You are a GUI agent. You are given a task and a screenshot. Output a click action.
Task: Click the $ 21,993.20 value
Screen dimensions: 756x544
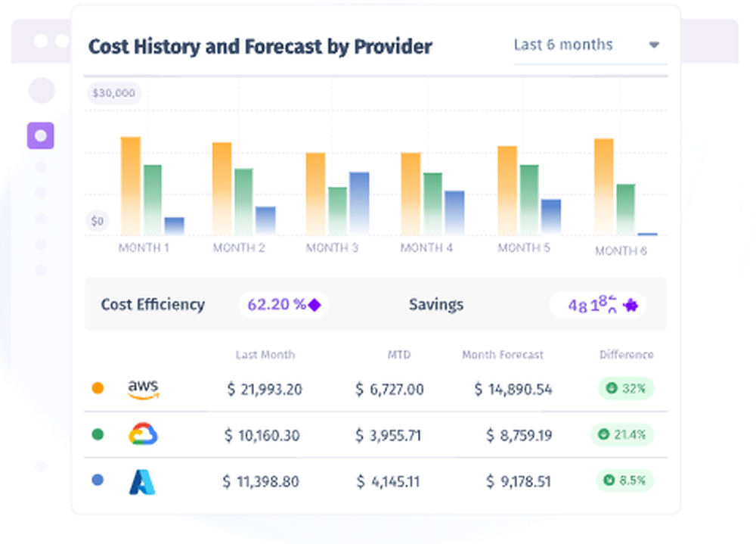pos(265,389)
